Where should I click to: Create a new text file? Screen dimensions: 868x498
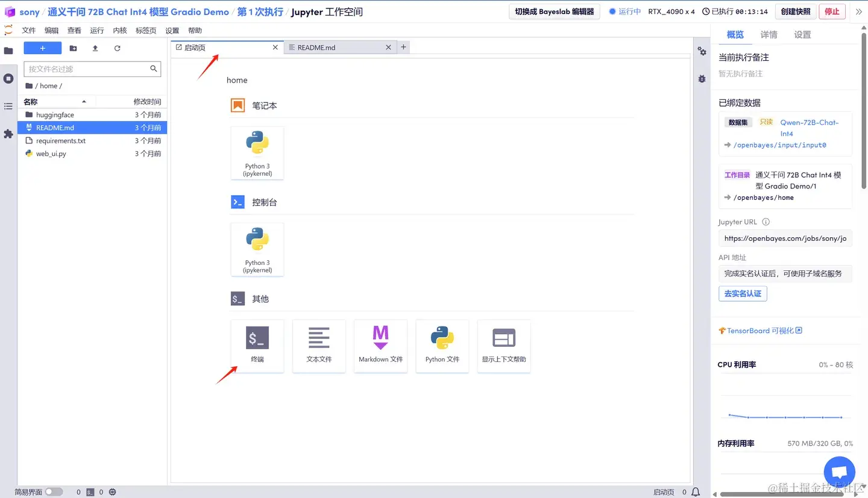click(319, 346)
